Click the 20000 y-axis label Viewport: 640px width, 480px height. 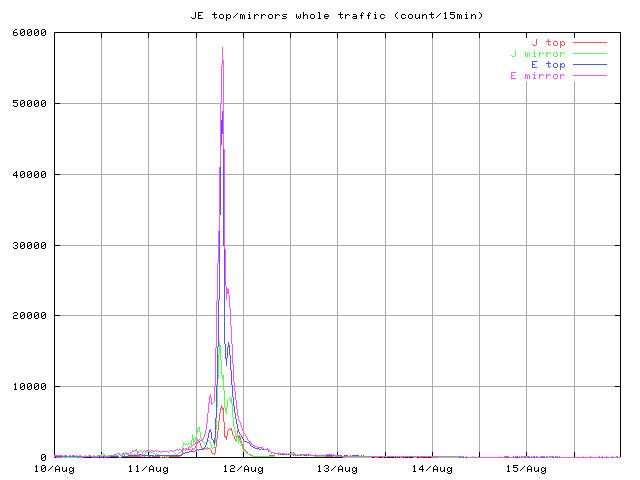click(30, 316)
